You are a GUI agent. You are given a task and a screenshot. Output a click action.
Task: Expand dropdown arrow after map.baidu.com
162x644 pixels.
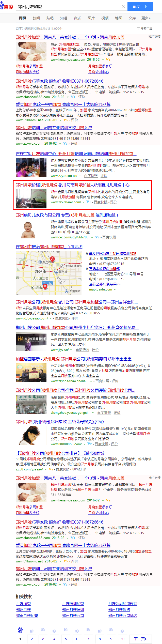(x=115, y=289)
